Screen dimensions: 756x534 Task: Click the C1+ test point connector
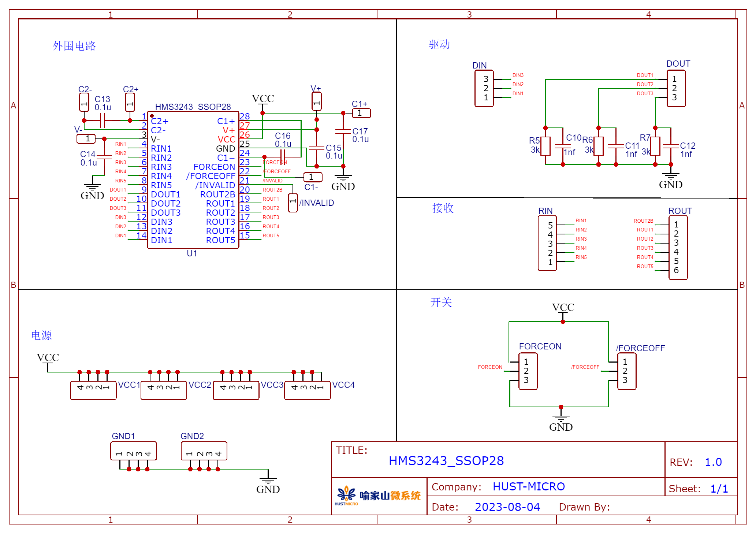point(361,113)
